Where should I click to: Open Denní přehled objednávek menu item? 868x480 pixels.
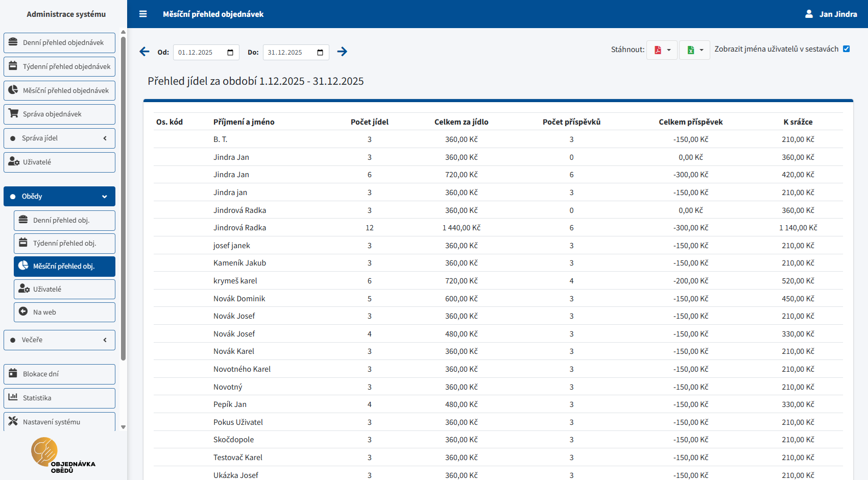pyautogui.click(x=59, y=43)
